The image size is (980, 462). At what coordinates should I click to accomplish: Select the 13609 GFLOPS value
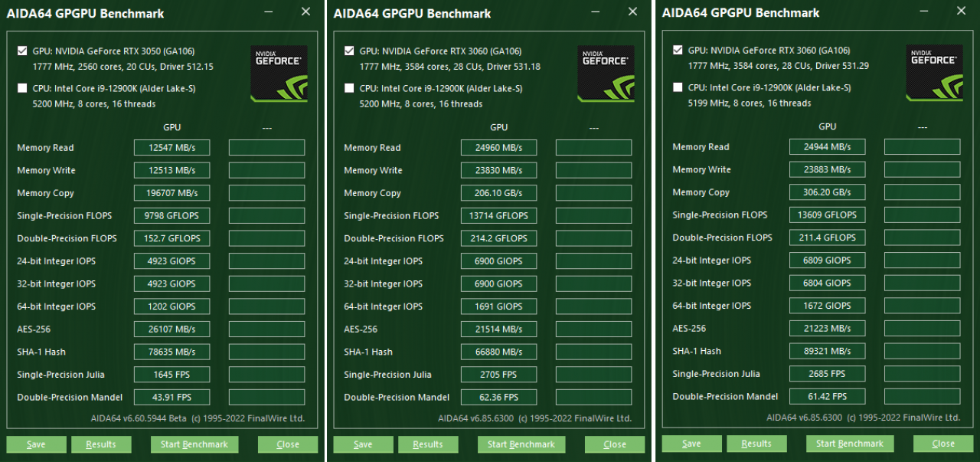827,215
